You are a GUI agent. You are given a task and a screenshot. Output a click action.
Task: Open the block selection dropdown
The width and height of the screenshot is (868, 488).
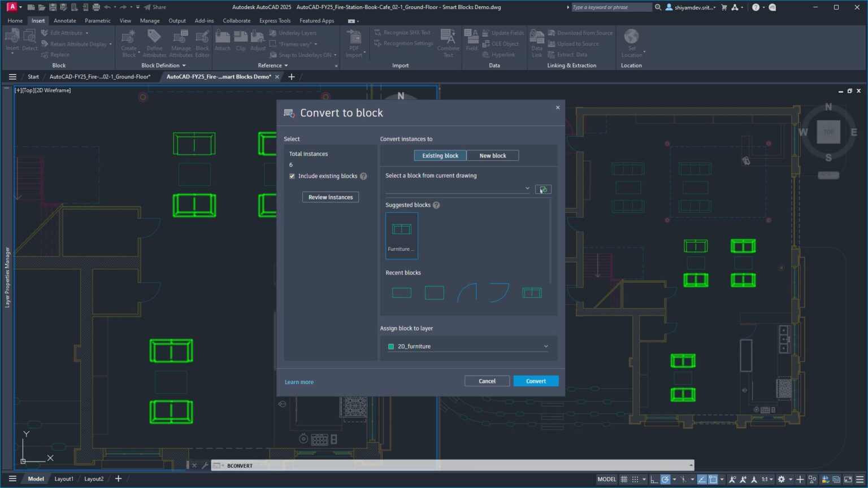(527, 188)
